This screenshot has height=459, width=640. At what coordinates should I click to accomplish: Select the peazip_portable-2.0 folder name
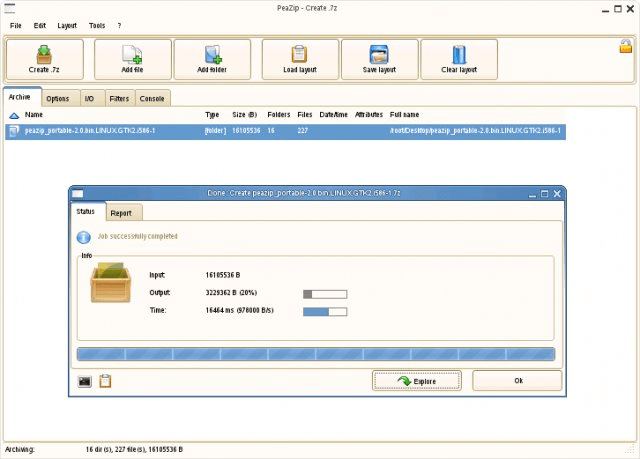click(x=90, y=131)
